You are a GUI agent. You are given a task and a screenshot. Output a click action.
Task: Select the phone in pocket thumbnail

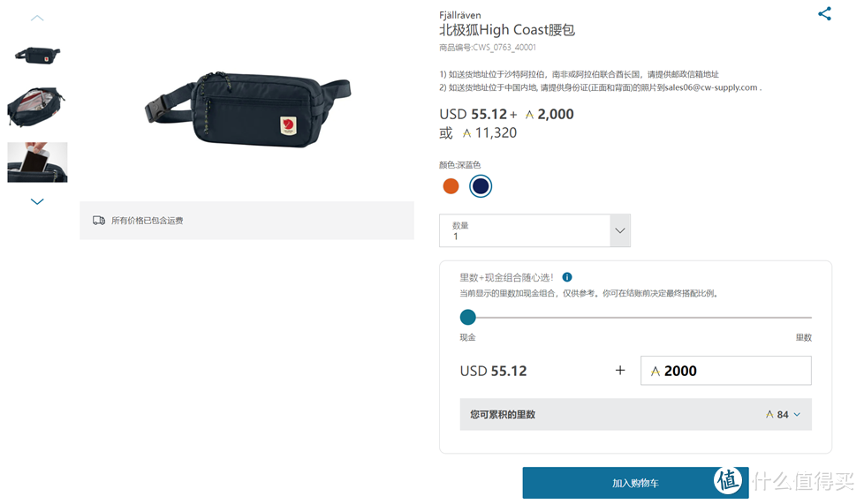(x=37, y=162)
